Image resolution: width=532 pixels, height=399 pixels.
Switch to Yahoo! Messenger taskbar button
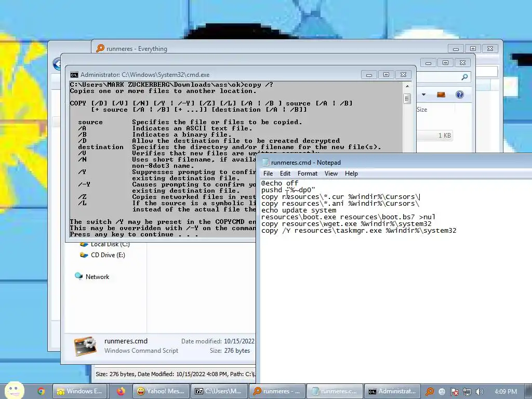point(161,391)
